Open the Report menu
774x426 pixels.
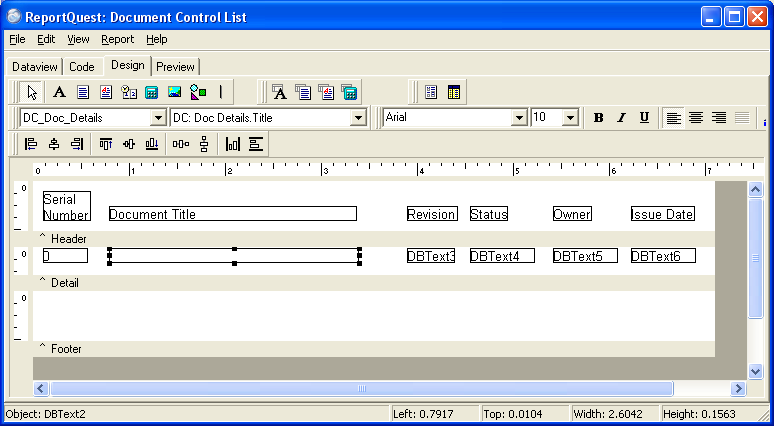pos(117,39)
